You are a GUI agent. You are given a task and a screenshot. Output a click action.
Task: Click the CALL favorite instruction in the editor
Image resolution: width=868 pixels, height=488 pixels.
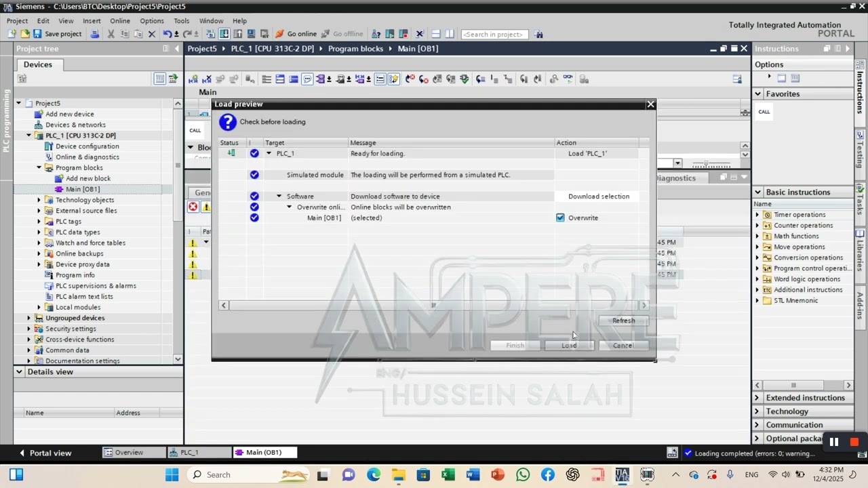(195, 130)
